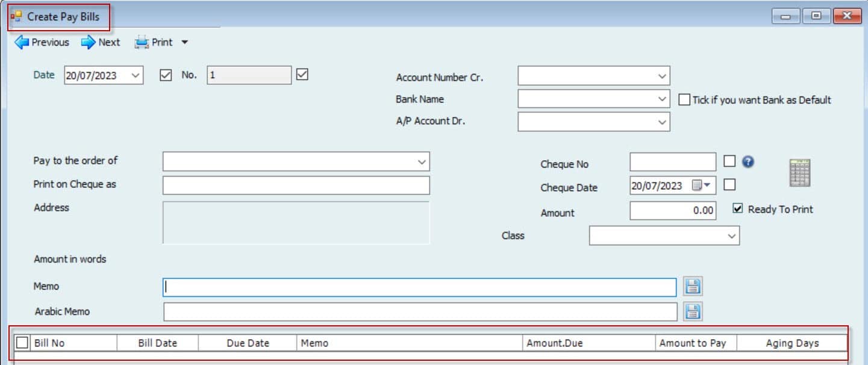Open the Account Number Cr. dropdown
The height and width of the screenshot is (365, 868).
[662, 76]
